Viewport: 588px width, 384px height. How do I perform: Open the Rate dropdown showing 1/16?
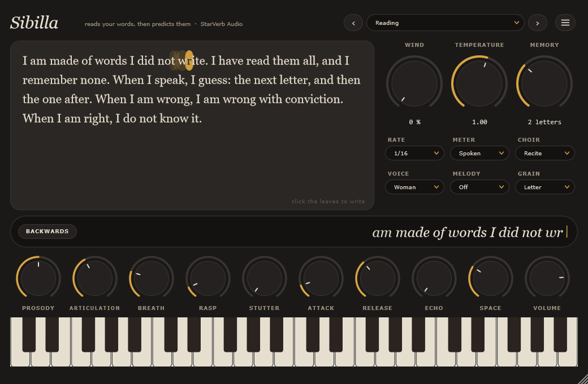coord(414,153)
